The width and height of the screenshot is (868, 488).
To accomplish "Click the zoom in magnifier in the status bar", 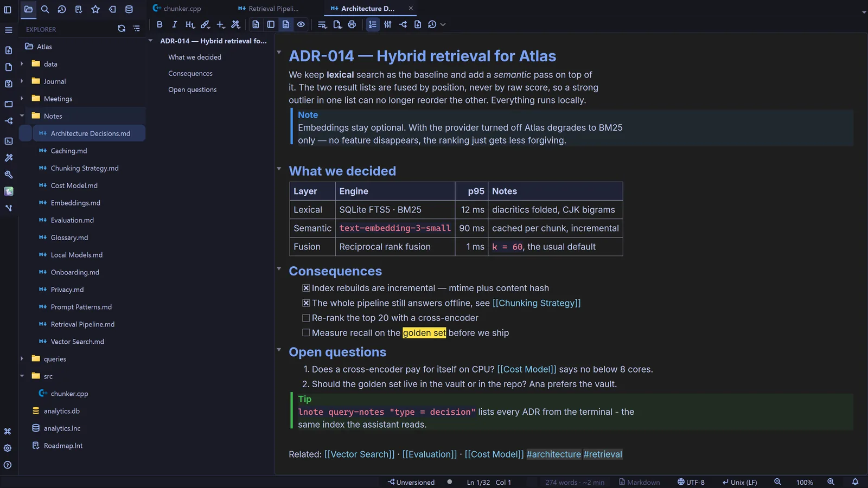I will (831, 482).
